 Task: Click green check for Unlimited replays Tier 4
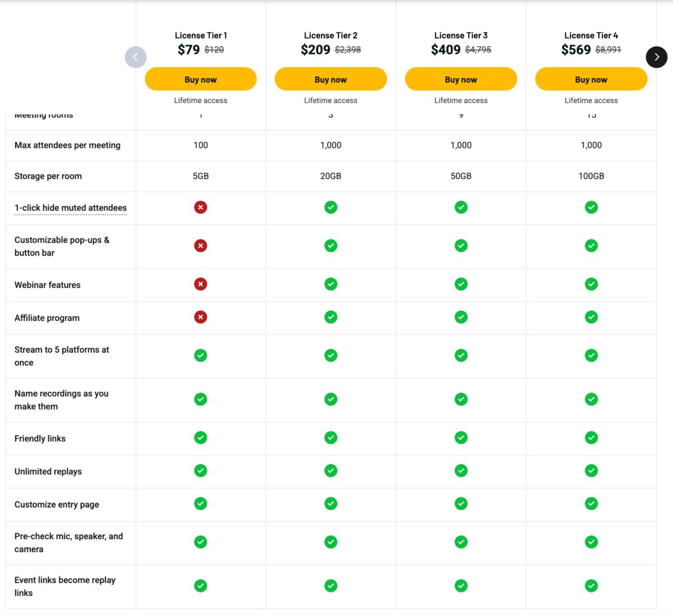(591, 471)
